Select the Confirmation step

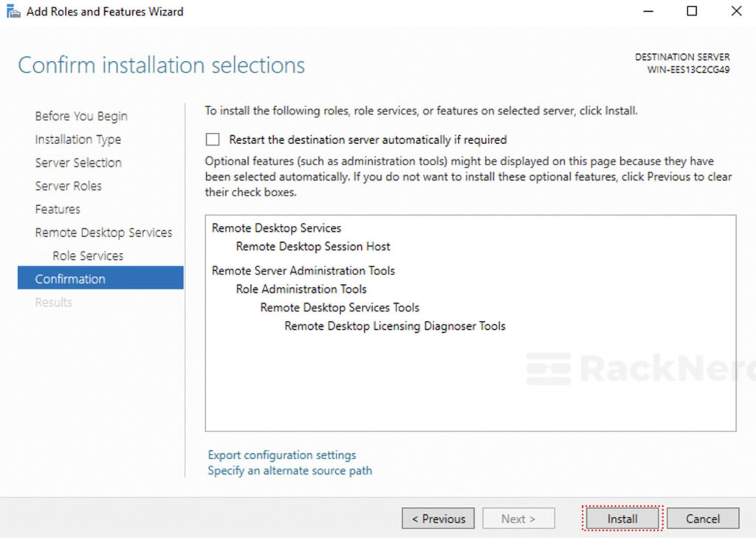click(69, 278)
